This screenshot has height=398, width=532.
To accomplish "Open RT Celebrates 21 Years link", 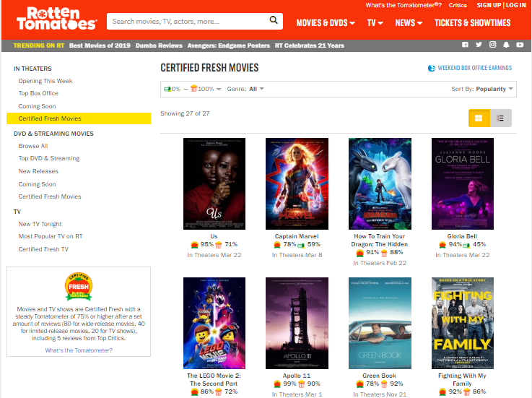I will click(x=310, y=46).
